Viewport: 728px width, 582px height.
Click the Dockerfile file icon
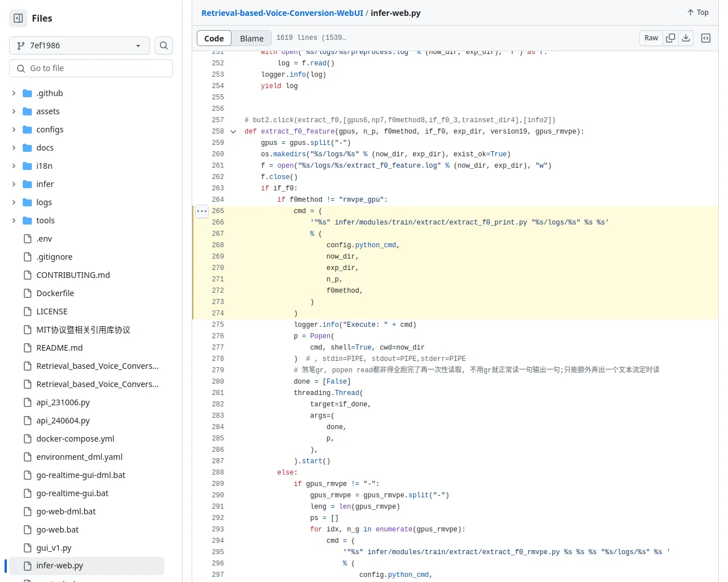(x=27, y=293)
